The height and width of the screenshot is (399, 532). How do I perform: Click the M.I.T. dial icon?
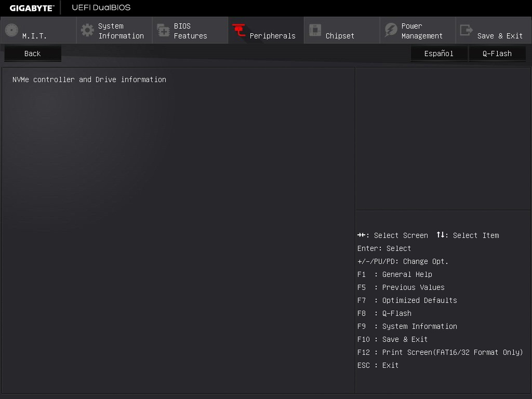tap(11, 30)
